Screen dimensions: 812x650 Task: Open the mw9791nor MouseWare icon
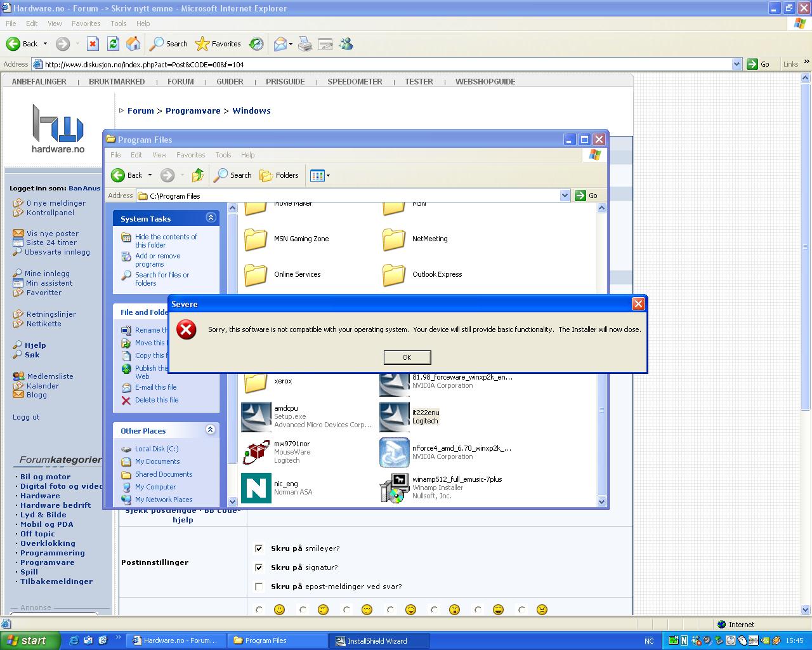pyautogui.click(x=256, y=453)
